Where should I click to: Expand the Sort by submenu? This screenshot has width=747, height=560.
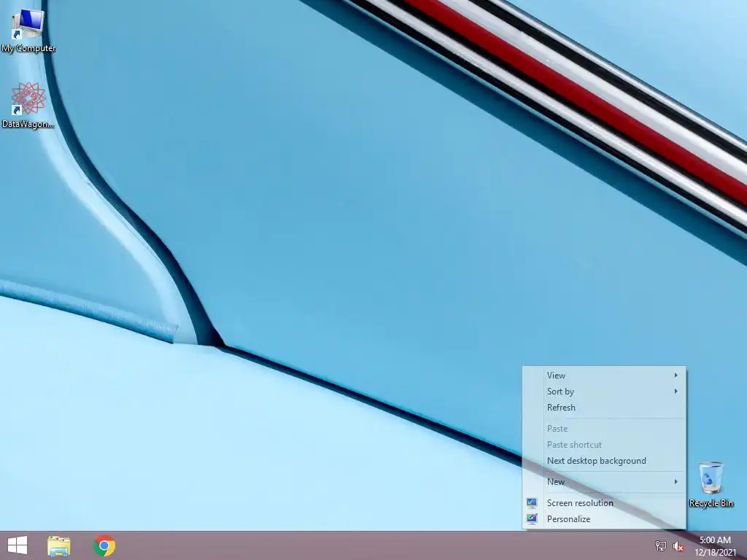604,392
